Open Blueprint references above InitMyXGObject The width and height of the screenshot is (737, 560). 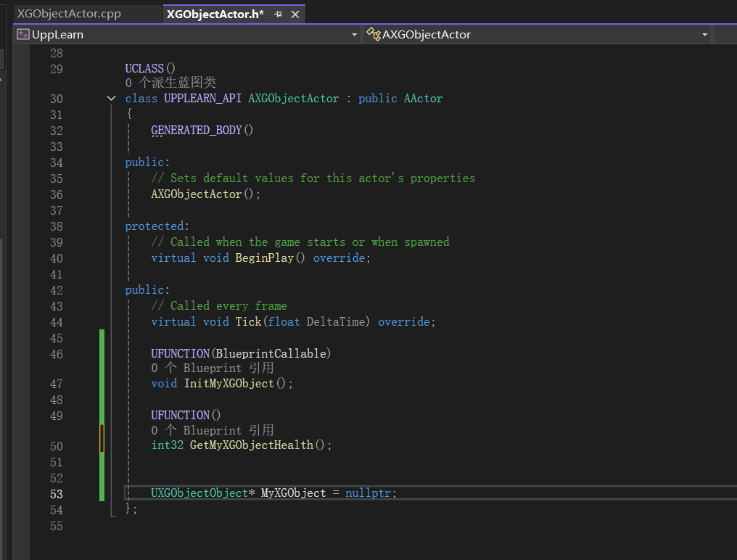coord(213,368)
